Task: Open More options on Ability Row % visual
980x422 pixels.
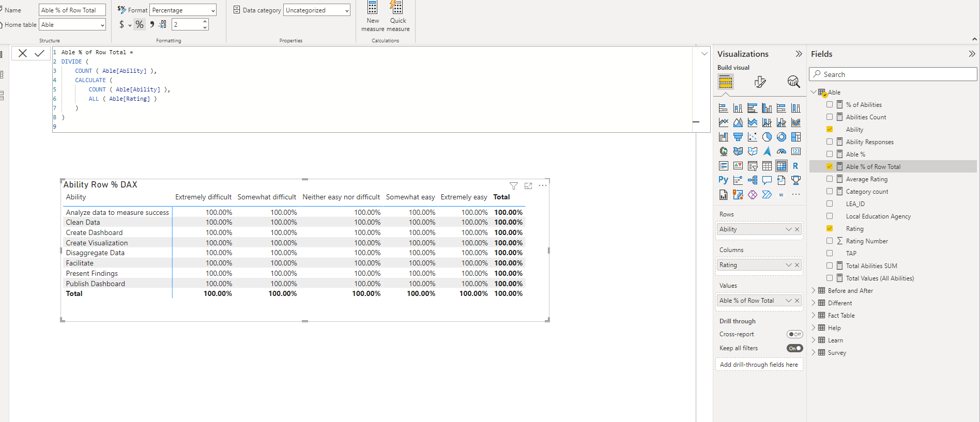Action: [543, 185]
